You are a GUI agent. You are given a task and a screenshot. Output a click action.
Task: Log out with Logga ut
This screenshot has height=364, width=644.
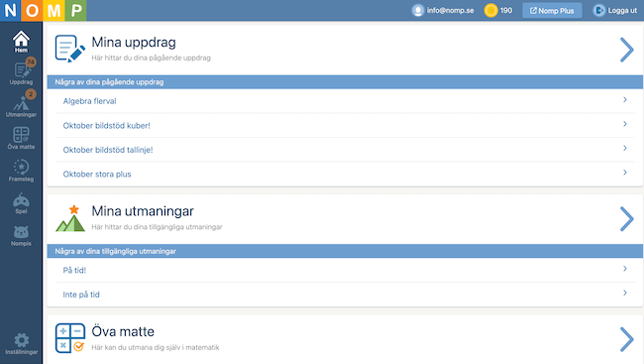(x=615, y=11)
